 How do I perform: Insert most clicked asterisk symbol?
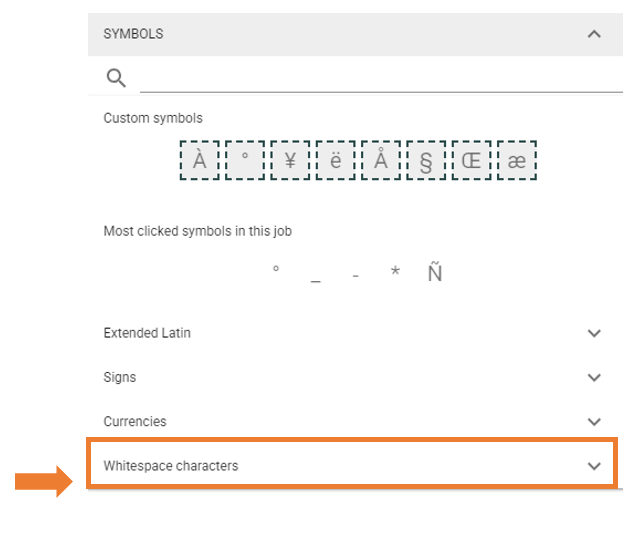[395, 274]
